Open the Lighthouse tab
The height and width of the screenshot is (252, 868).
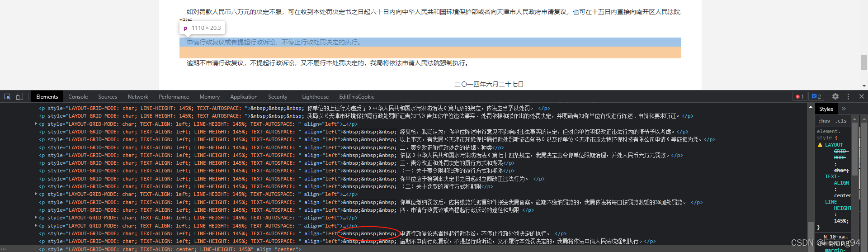tap(316, 97)
